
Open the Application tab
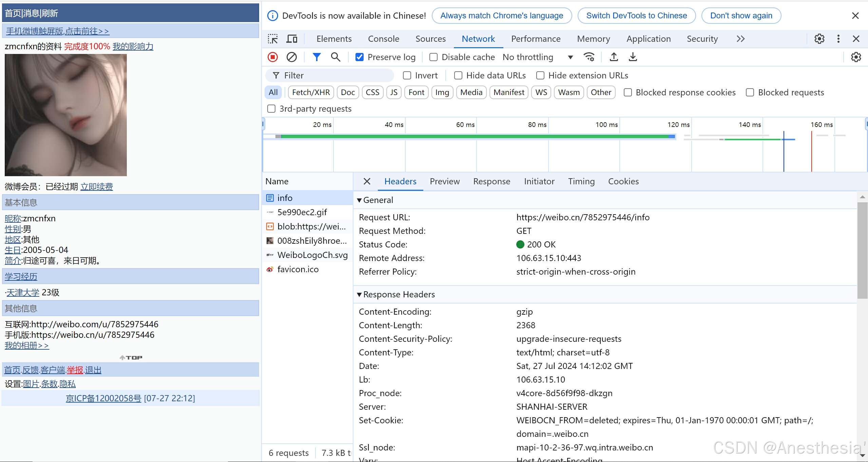tap(648, 39)
